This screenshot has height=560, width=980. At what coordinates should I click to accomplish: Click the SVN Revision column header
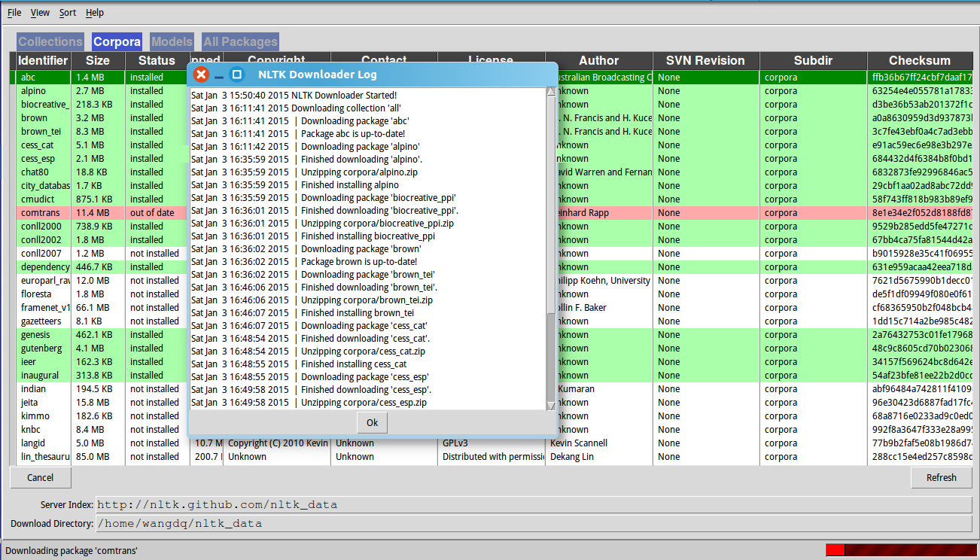(705, 61)
